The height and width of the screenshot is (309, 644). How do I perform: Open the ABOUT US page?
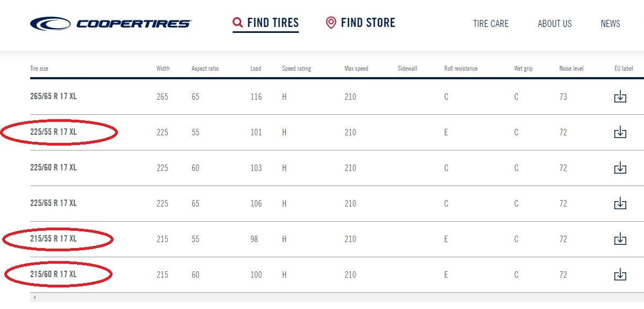pyautogui.click(x=555, y=23)
